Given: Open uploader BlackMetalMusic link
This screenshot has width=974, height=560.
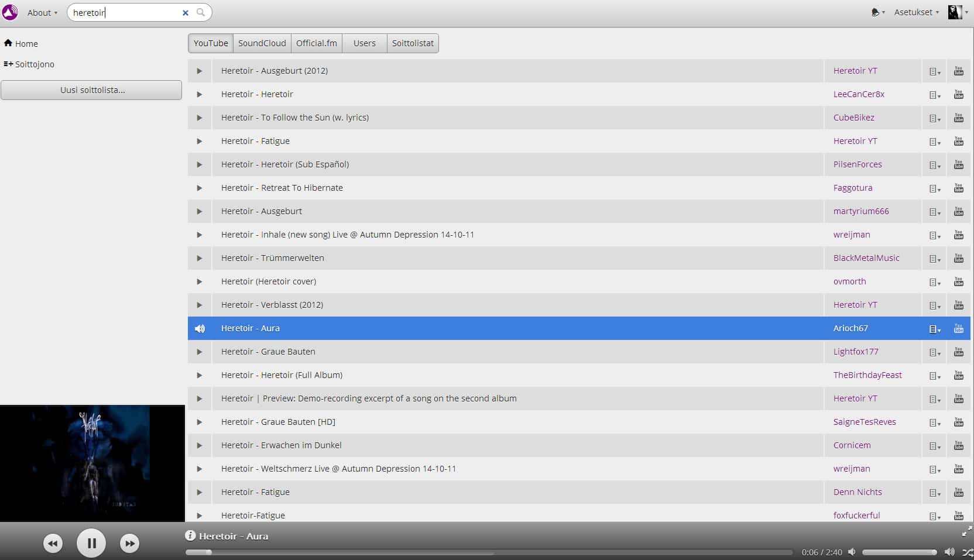Looking at the screenshot, I should pos(866,258).
